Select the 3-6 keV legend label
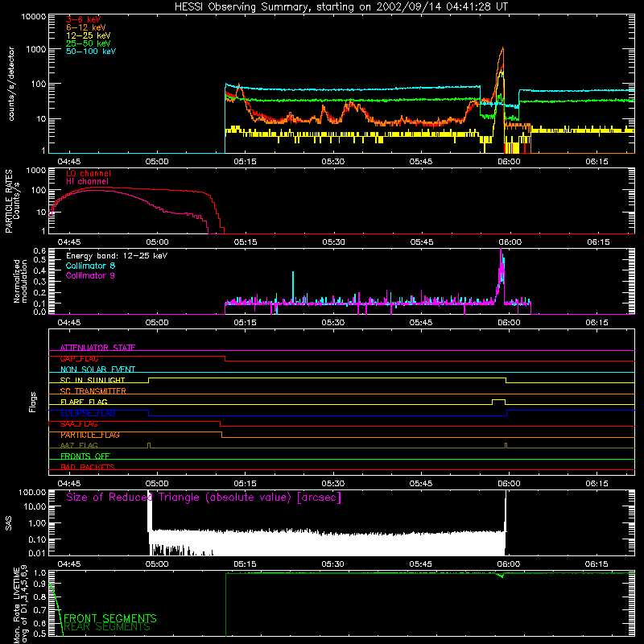644x644 pixels. [83, 19]
